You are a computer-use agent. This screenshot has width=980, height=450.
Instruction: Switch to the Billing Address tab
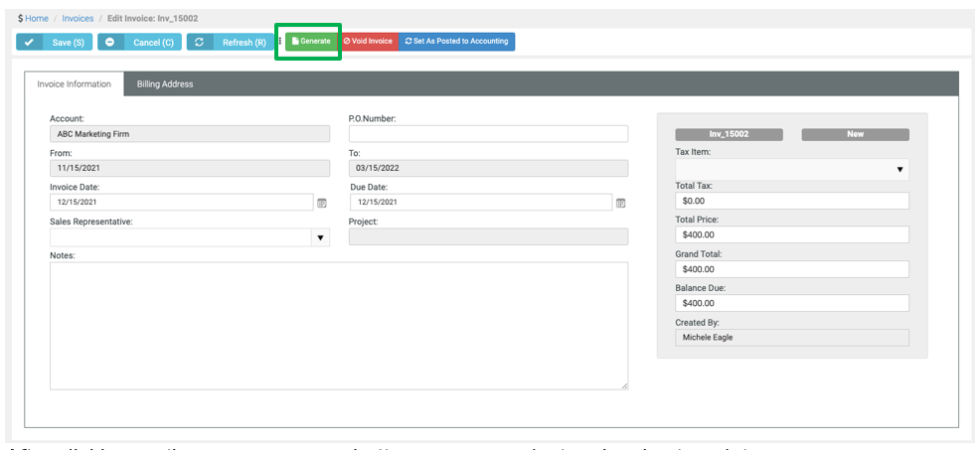pyautogui.click(x=165, y=84)
